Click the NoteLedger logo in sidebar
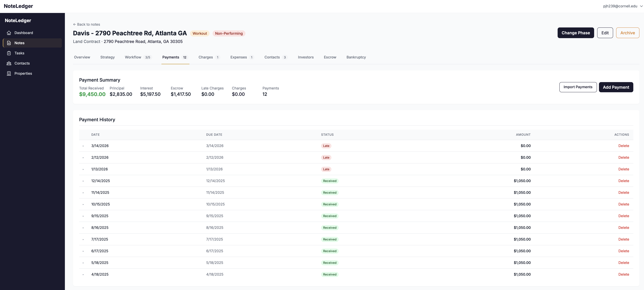 tap(18, 20)
